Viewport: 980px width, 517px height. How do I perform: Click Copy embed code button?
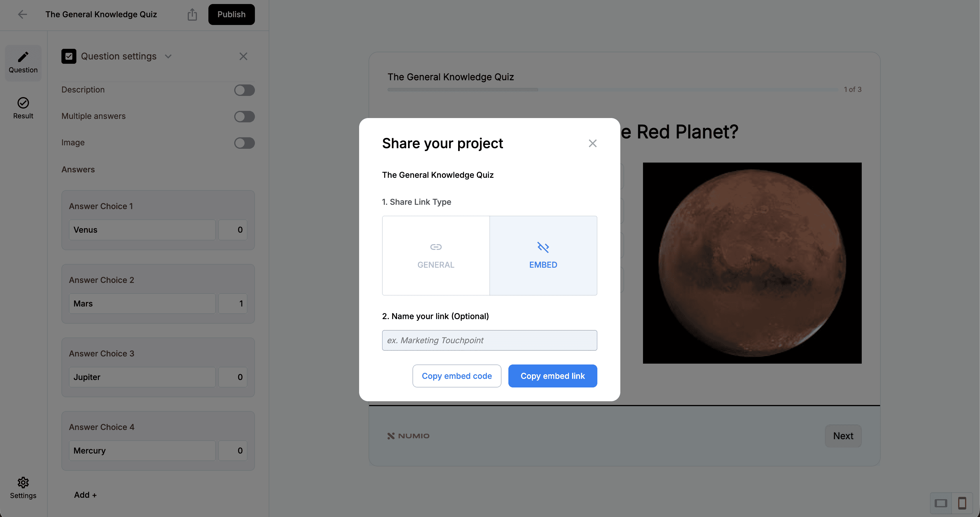point(456,376)
